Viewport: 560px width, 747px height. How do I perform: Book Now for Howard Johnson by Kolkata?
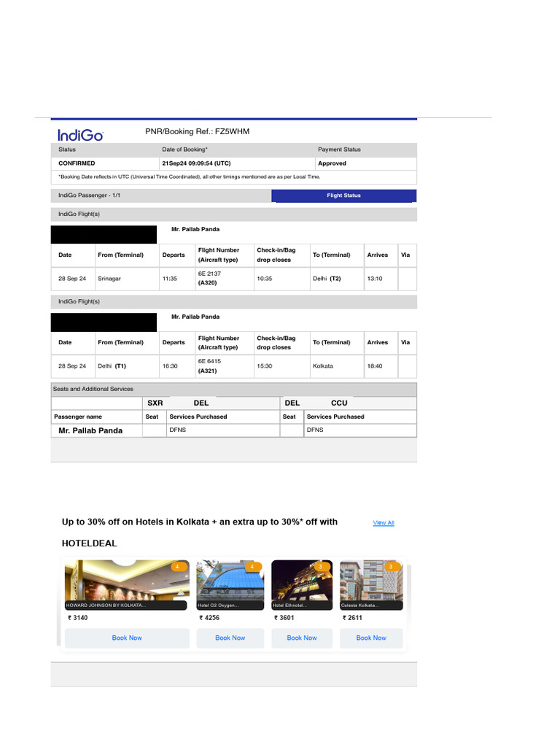click(127, 638)
